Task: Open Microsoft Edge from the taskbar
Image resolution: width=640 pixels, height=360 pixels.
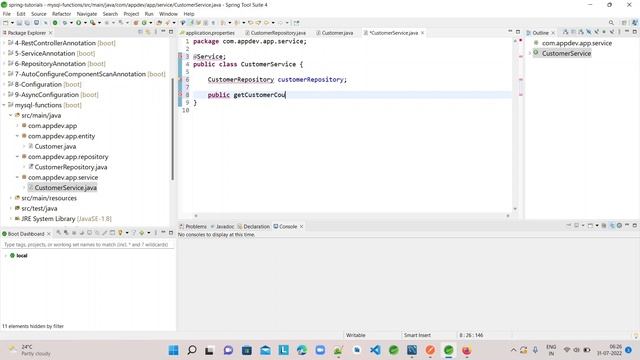Action: [302, 350]
